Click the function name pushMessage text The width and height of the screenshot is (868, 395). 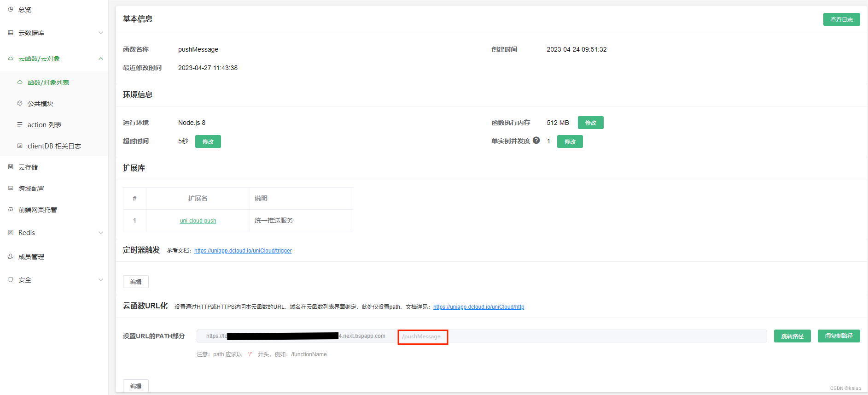coord(198,49)
